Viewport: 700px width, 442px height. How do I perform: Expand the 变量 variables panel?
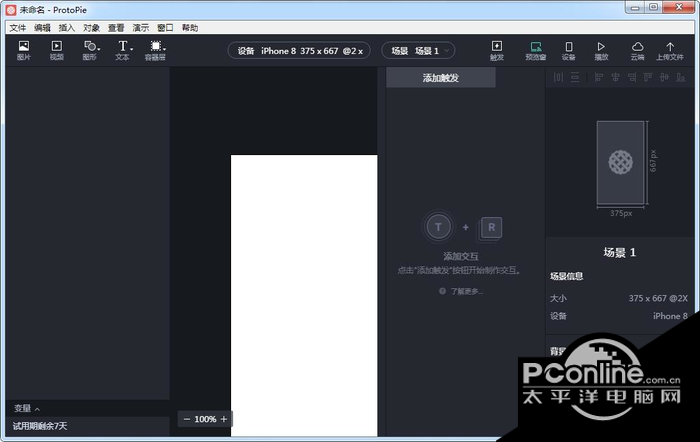coord(27,408)
